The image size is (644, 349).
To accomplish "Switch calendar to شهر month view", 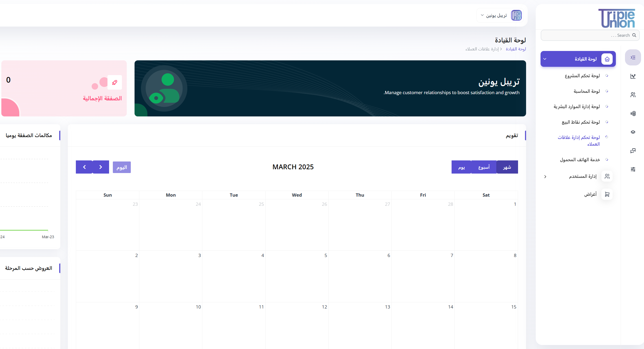I will coord(507,167).
